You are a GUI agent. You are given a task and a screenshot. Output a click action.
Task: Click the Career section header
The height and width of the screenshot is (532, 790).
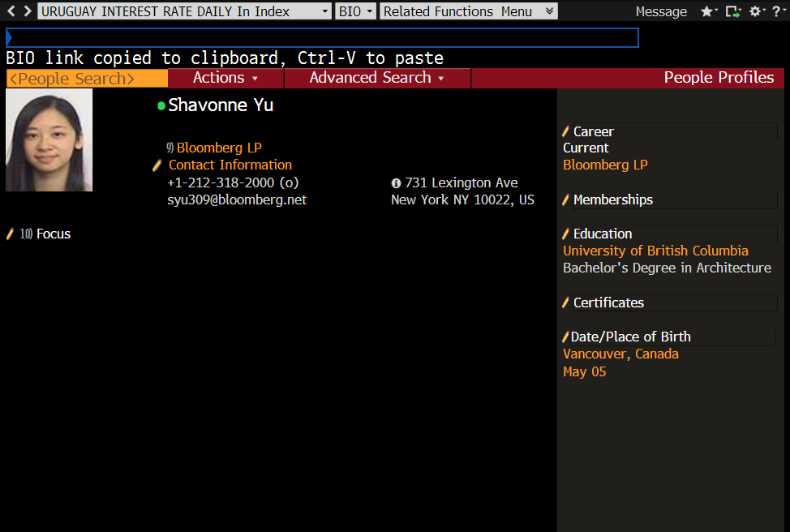594,131
